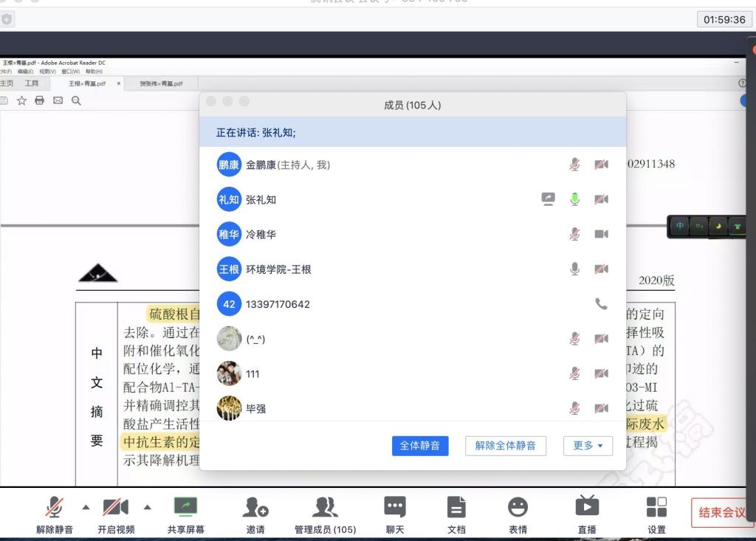Start 直播 live streaming

point(587,507)
